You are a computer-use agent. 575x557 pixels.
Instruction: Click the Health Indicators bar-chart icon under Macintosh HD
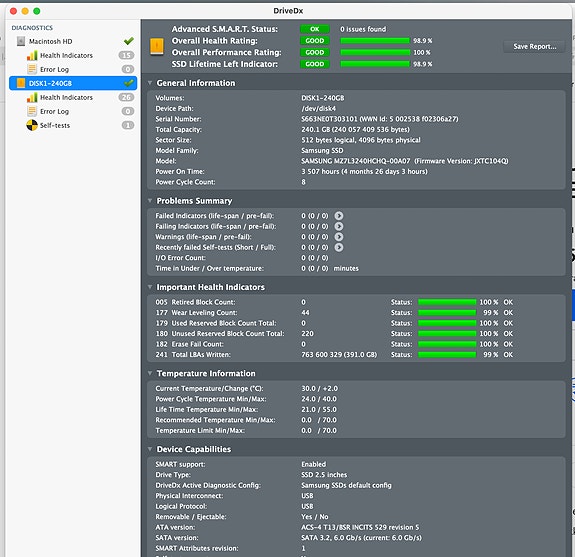point(32,55)
